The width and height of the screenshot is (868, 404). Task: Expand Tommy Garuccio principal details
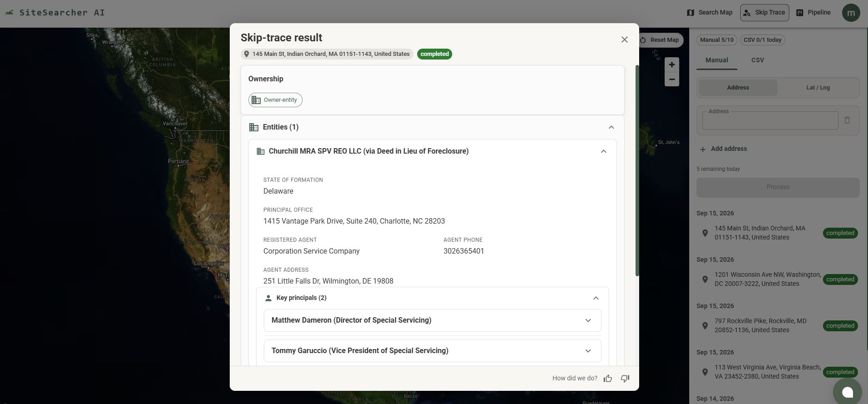pos(432,351)
